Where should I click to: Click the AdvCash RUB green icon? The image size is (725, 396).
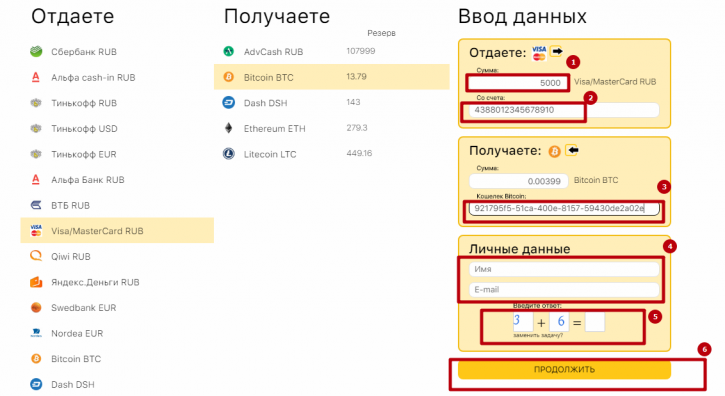pyautogui.click(x=228, y=51)
